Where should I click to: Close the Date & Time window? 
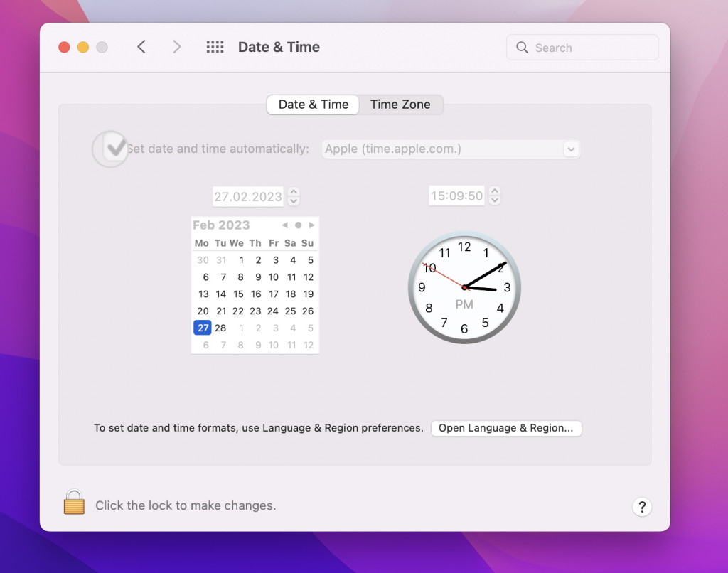[x=64, y=48]
